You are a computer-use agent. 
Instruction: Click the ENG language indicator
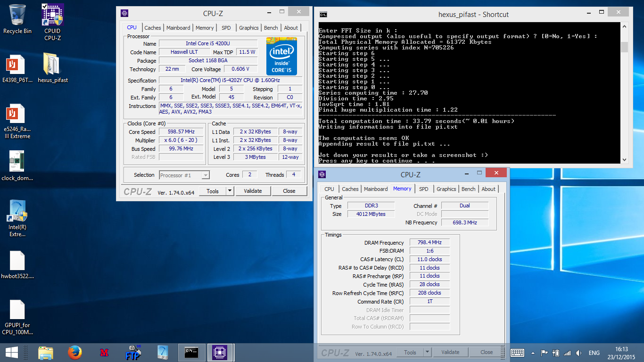coord(594,353)
